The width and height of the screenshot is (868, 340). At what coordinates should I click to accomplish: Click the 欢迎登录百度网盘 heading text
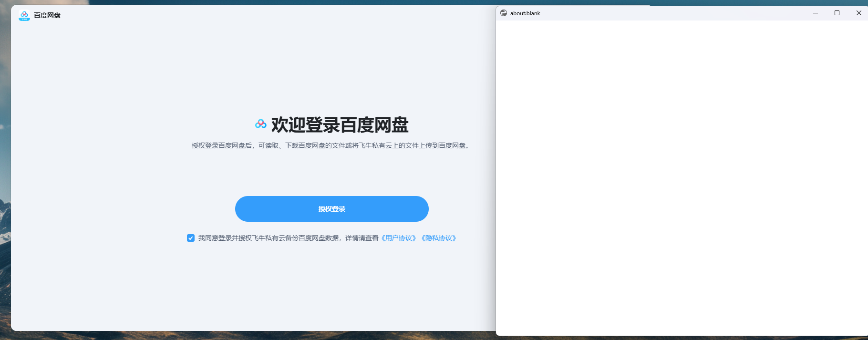point(340,125)
